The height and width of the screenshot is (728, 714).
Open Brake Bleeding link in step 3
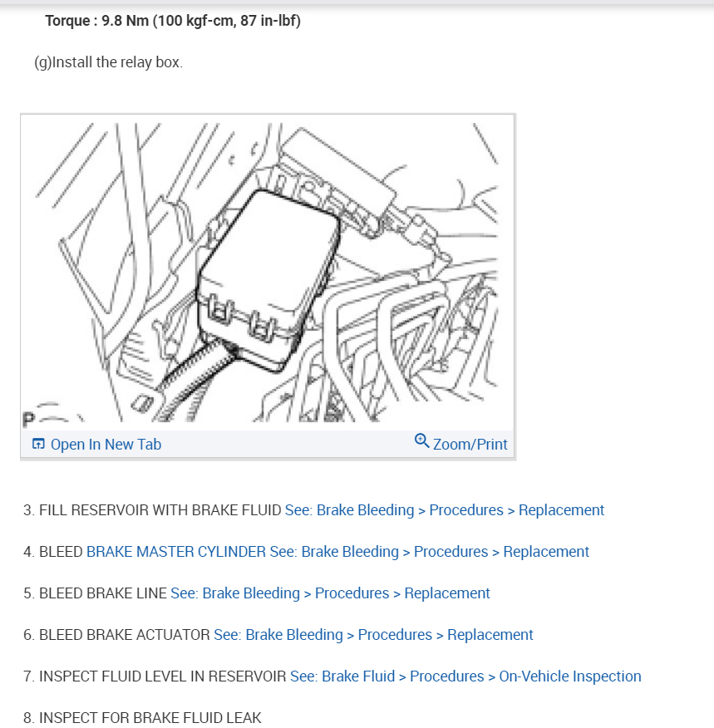(349, 509)
